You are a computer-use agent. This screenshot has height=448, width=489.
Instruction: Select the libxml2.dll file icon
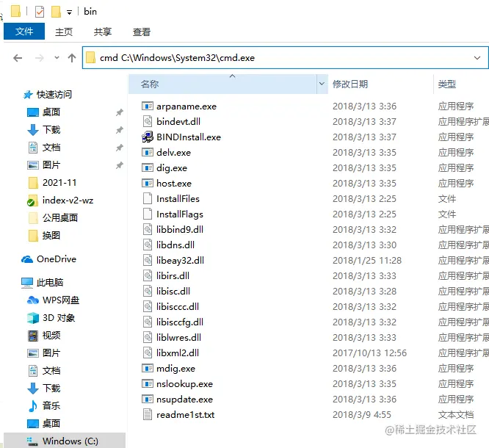pos(148,353)
